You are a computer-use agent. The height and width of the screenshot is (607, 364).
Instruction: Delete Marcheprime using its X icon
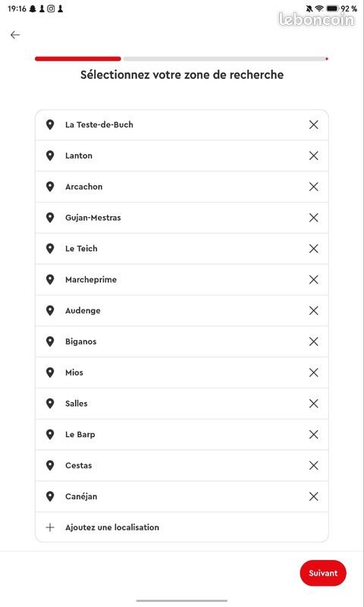[x=313, y=279]
